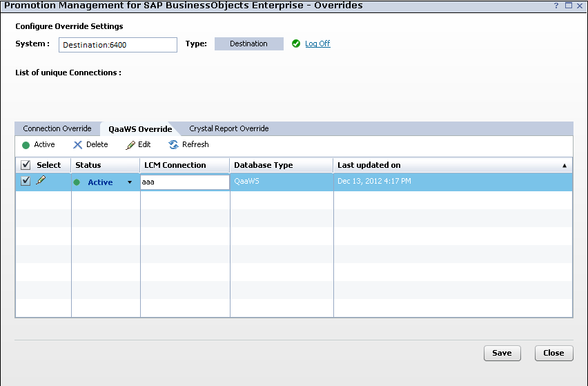Click the Delete X icon in toolbar

[77, 145]
